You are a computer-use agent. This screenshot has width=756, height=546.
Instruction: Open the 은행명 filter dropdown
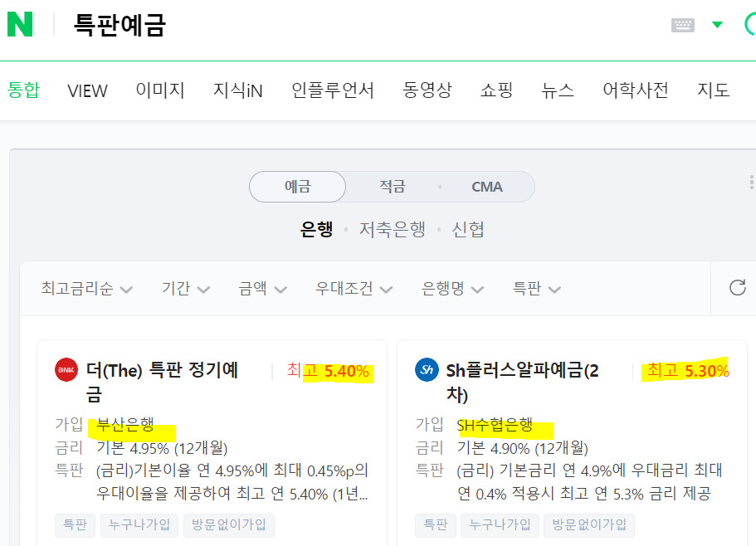point(451,288)
